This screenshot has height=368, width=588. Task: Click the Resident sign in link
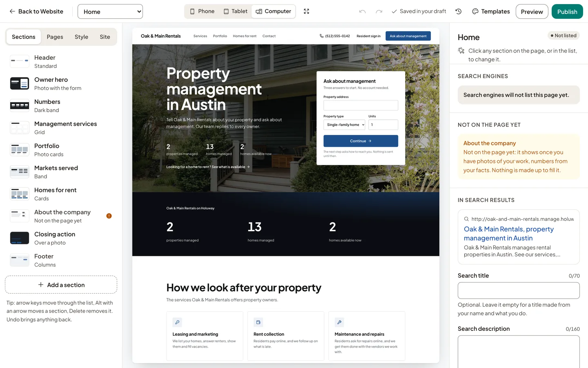tap(368, 36)
